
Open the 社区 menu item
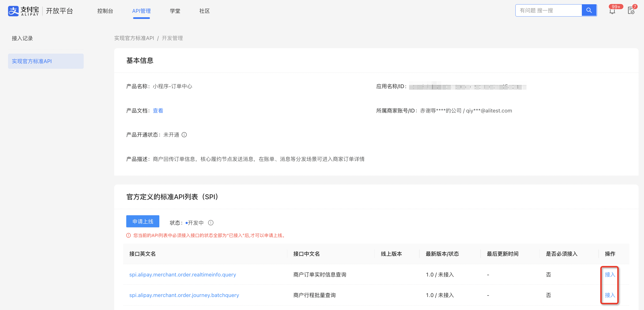tap(204, 11)
